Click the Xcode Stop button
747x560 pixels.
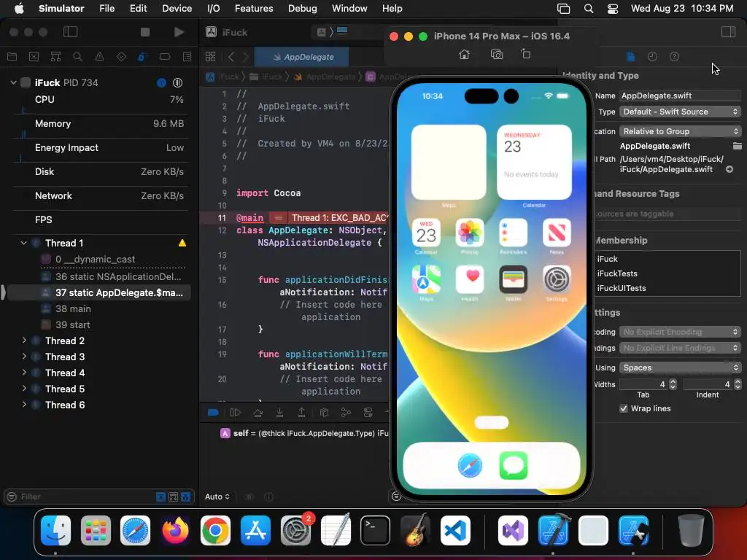[145, 32]
